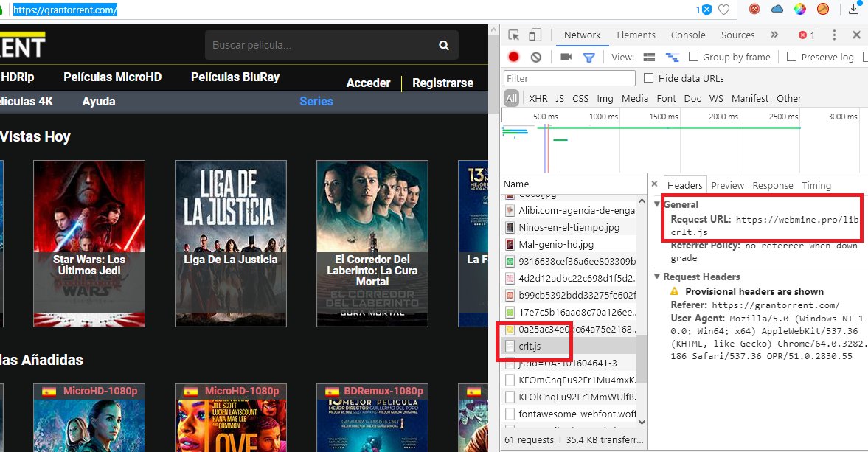
Task: Open Liga De La Justicia poster
Action: click(x=231, y=243)
